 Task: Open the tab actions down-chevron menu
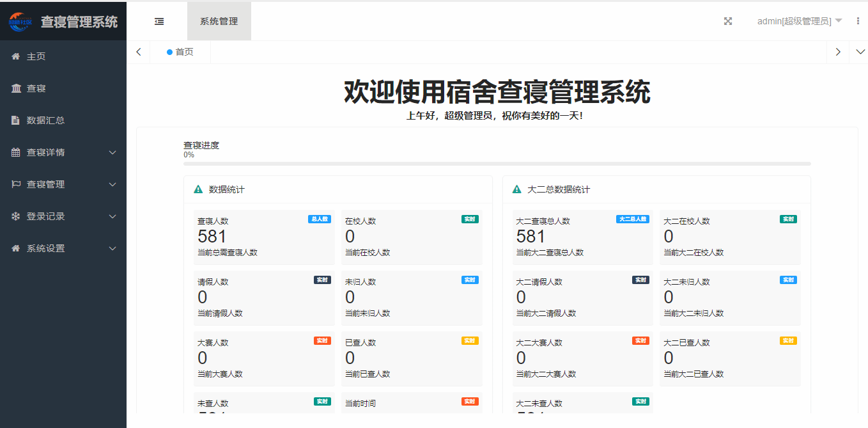(x=860, y=52)
